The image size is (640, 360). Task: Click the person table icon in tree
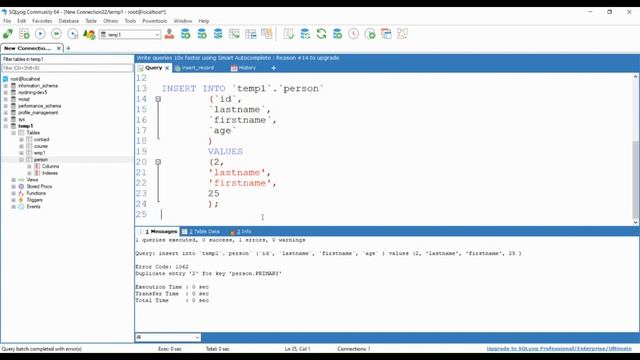(29, 160)
